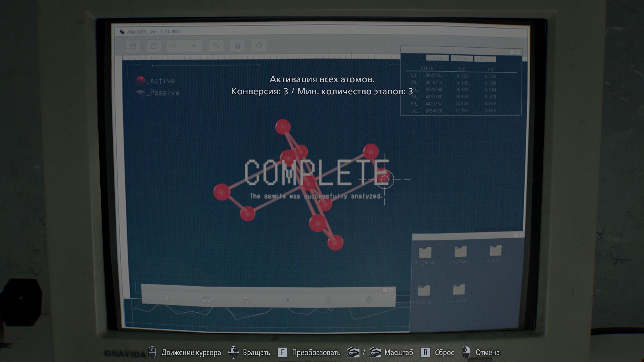
Task: Open the gear settings icon in bottom toolbar
Action: 369,300
